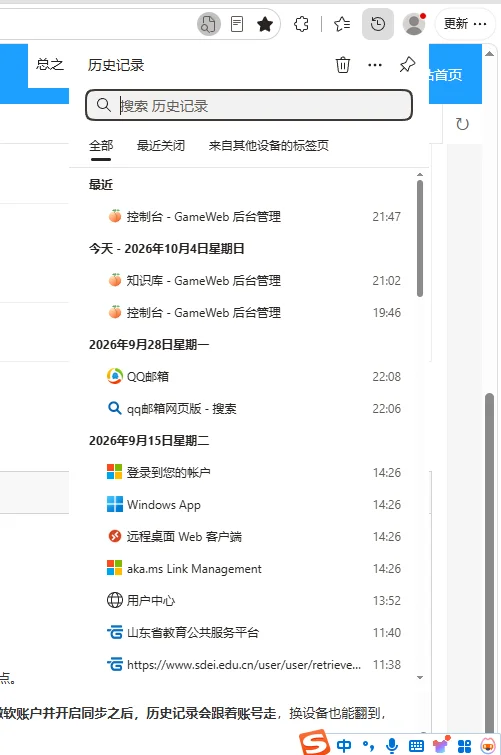Open 山东省教育公共服务平台 entry
501x755 pixels.
click(x=249, y=632)
